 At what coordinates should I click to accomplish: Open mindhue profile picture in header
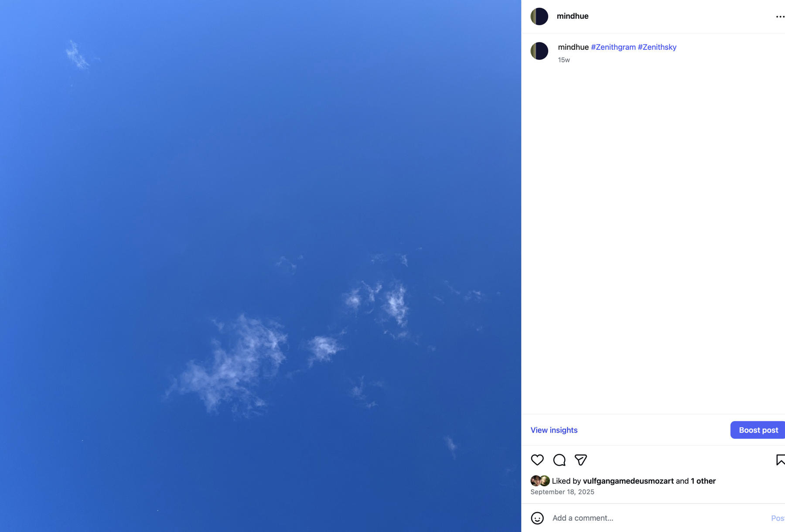539,16
